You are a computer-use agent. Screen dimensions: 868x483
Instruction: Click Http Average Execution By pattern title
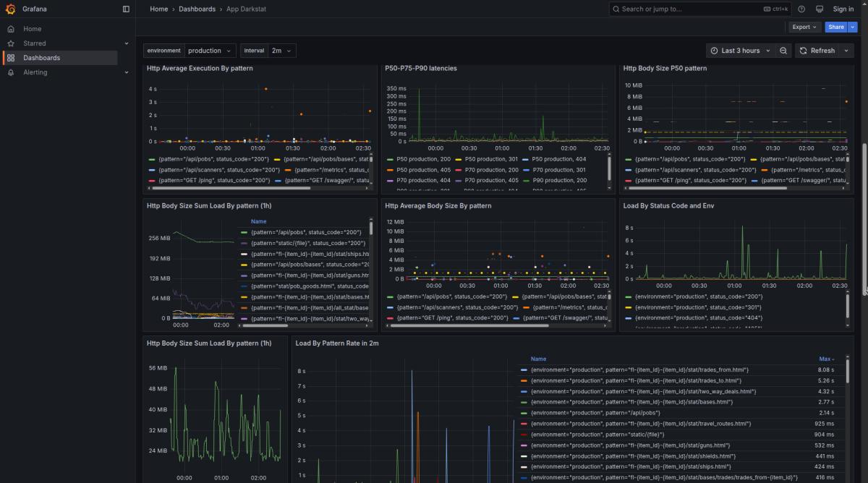point(200,68)
